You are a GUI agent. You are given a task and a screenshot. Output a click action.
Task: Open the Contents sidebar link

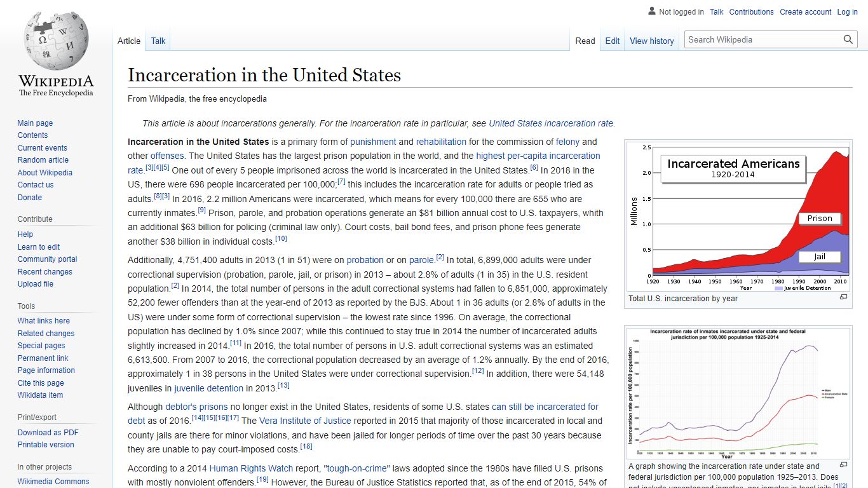point(32,135)
